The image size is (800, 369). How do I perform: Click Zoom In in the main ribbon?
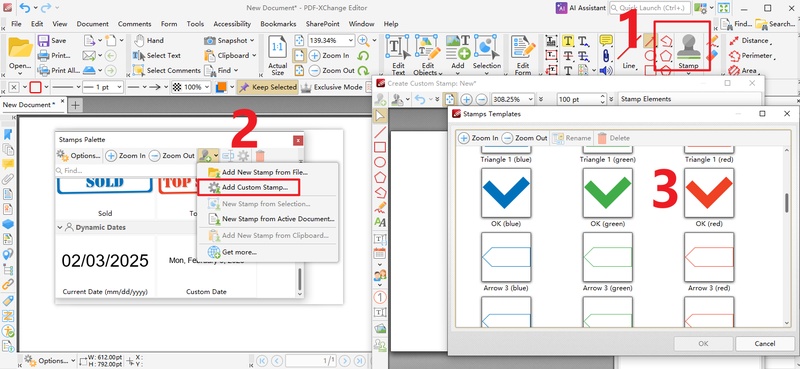[x=330, y=56]
